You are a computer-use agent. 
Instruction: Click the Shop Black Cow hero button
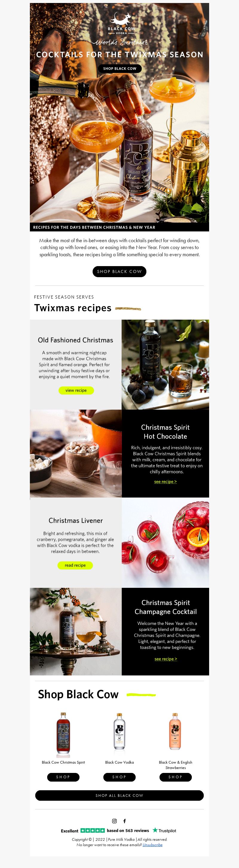120,68
